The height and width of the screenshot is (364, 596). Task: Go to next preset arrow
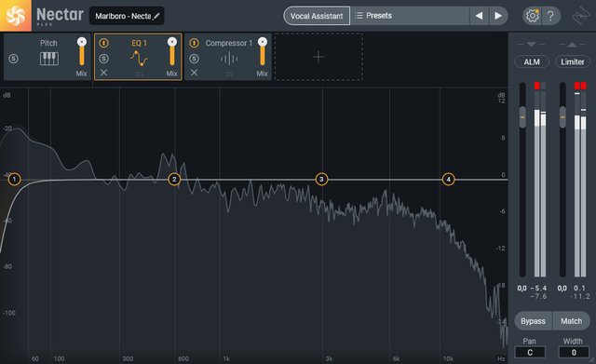(x=498, y=16)
